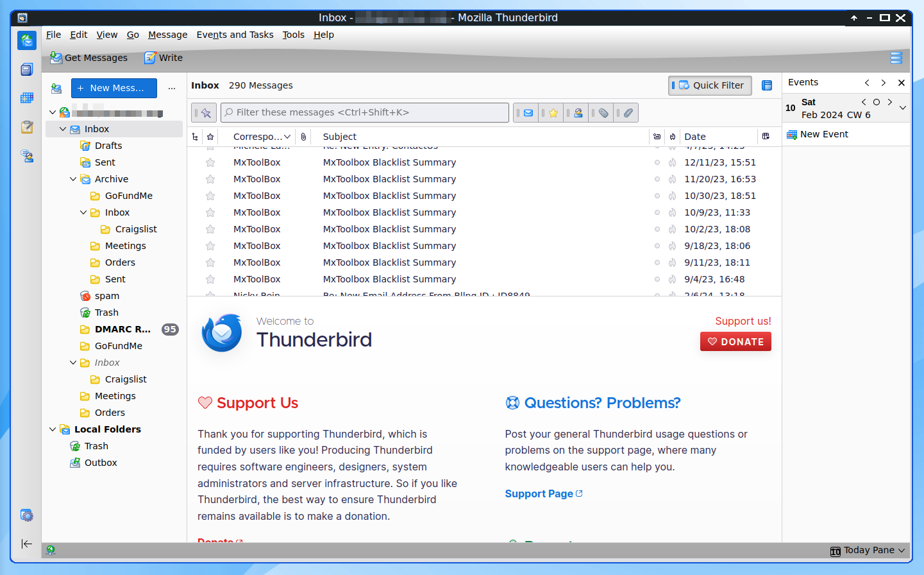Toggle Tags quick filter
The width and height of the screenshot is (924, 575).
[x=601, y=113]
